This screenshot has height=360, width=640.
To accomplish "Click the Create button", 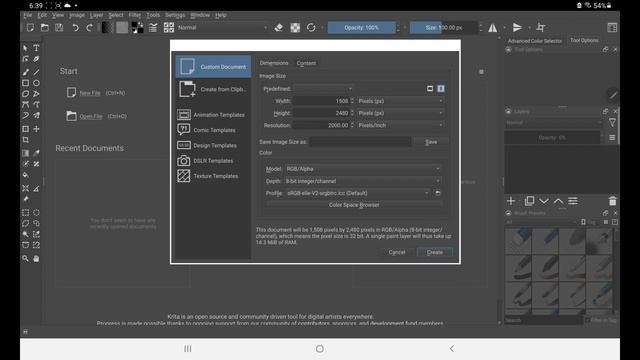I will click(x=435, y=252).
